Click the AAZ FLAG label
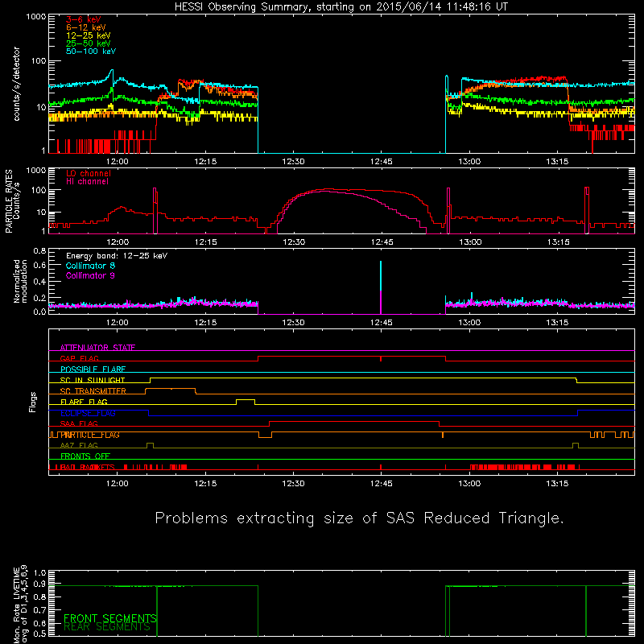The image size is (644, 644). click(79, 445)
